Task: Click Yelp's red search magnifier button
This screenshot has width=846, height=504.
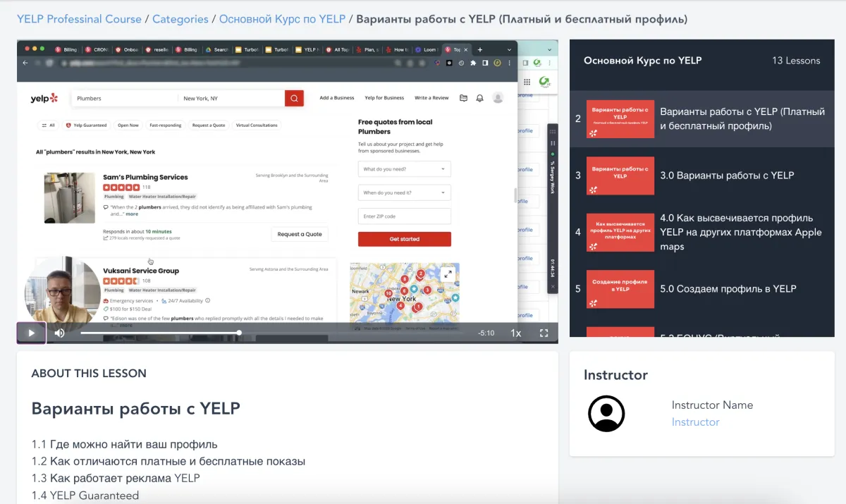Action: (x=294, y=98)
